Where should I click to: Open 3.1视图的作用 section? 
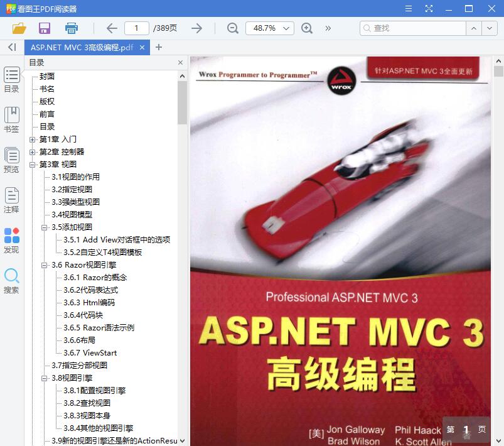[x=75, y=177]
